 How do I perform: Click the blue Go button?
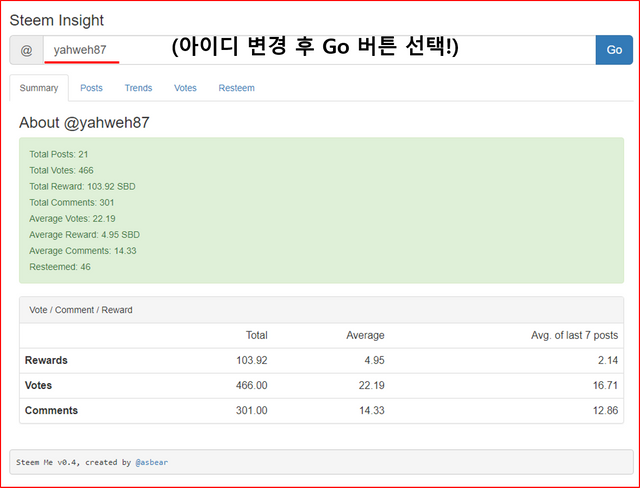click(614, 50)
